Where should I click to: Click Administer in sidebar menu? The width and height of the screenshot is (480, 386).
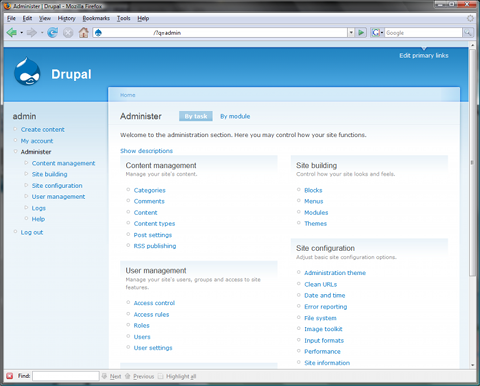(36, 152)
